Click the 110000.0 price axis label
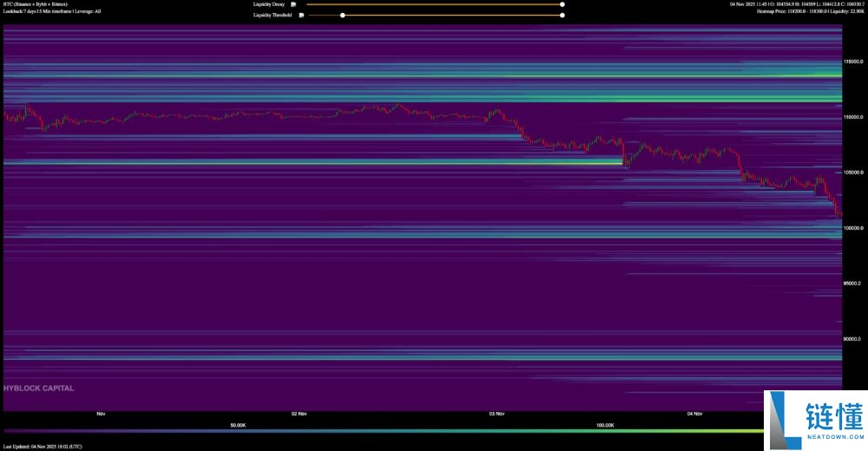The width and height of the screenshot is (868, 451). (853, 117)
